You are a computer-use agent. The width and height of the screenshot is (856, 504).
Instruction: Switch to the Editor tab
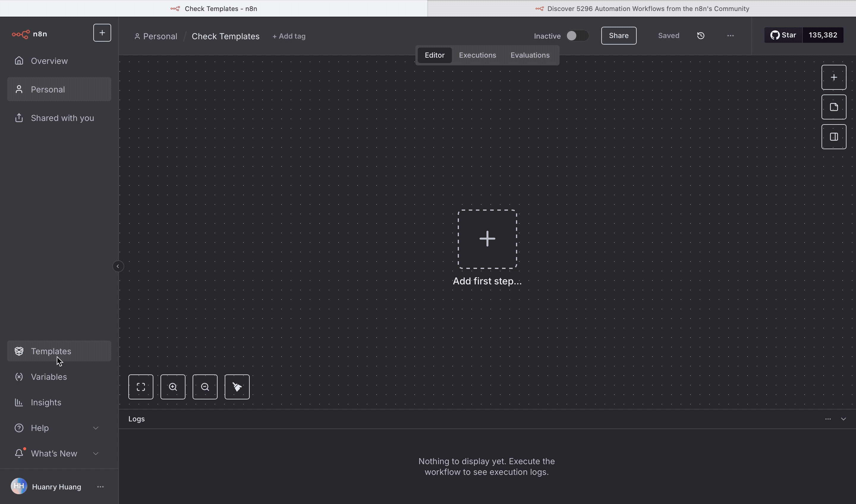(x=435, y=55)
